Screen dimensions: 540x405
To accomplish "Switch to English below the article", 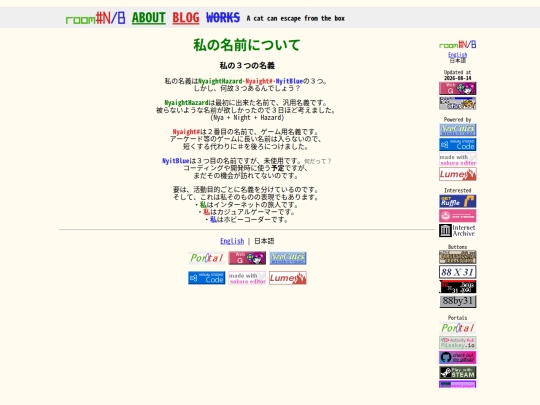I will click(232, 241).
